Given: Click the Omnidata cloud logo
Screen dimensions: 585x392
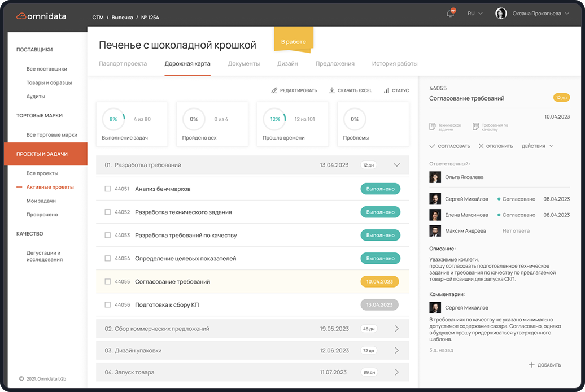Looking at the screenshot, I should pyautogui.click(x=21, y=16).
